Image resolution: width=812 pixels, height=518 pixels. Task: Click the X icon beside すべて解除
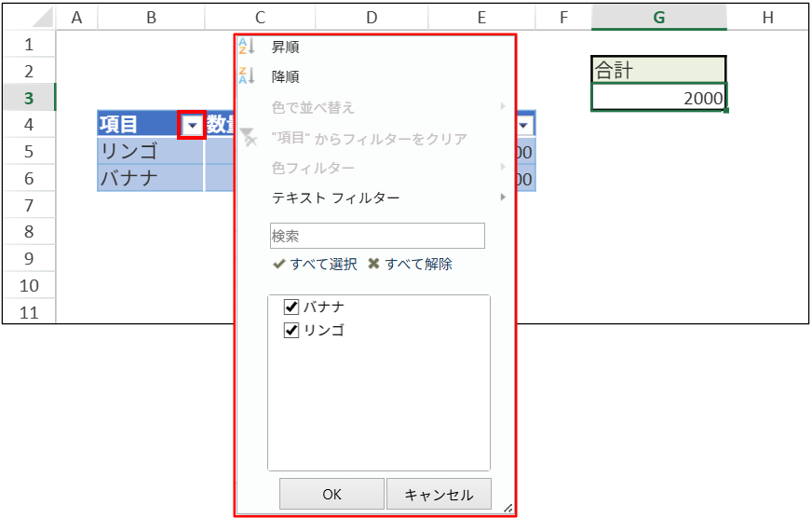(x=373, y=265)
